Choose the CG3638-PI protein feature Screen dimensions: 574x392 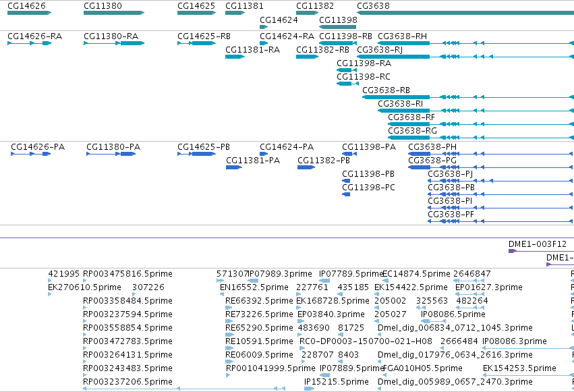pyautogui.click(x=500, y=208)
